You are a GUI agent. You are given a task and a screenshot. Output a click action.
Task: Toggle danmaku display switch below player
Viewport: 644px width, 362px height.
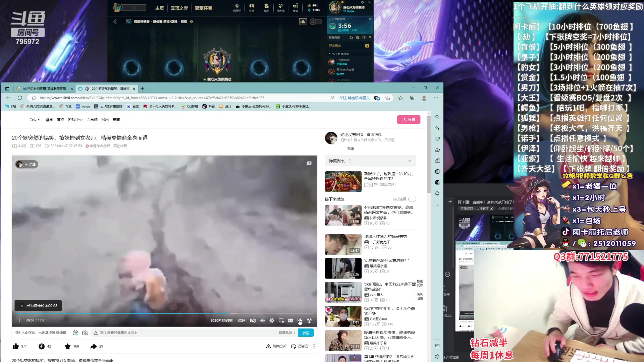(75, 333)
